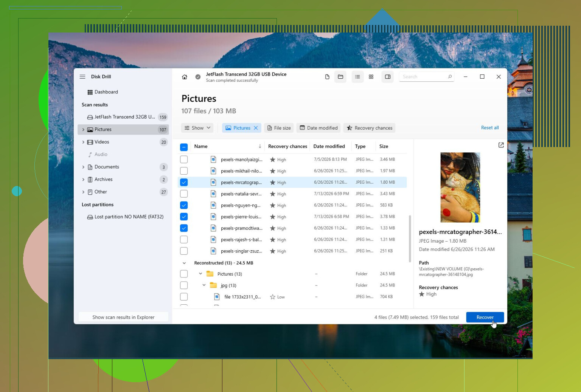The width and height of the screenshot is (581, 392).
Task: Expand the Archives category in sidebar
Action: [x=83, y=180]
